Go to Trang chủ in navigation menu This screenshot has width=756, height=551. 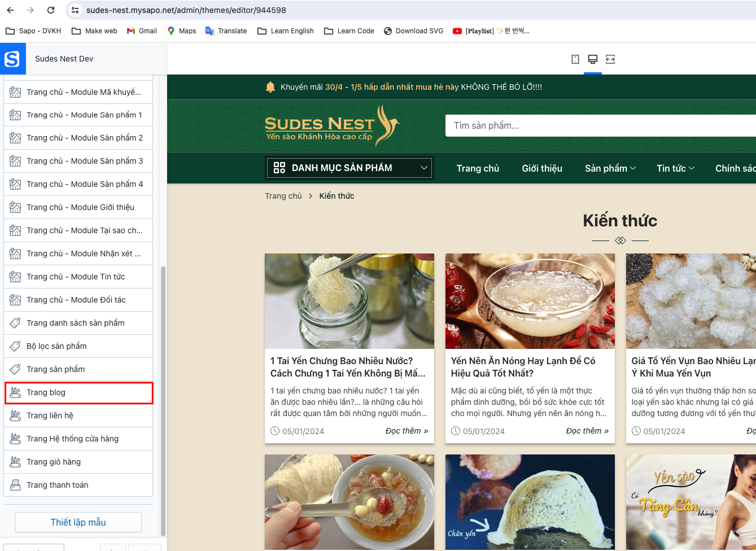point(478,168)
